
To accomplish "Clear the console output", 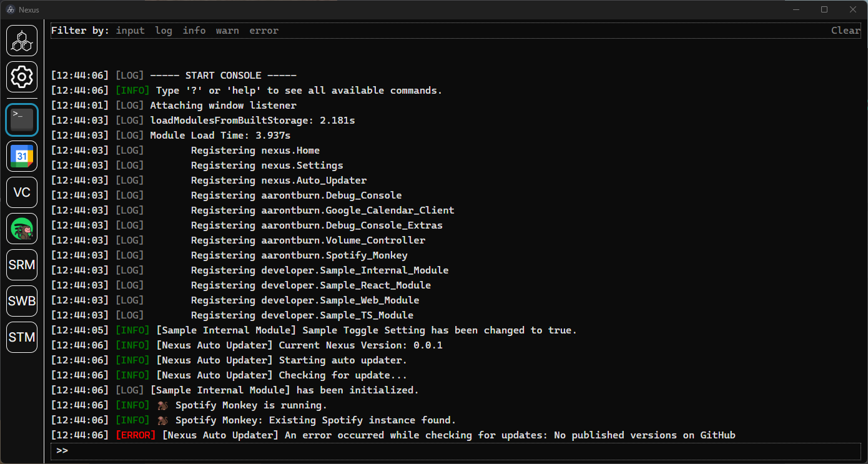I will click(x=845, y=31).
